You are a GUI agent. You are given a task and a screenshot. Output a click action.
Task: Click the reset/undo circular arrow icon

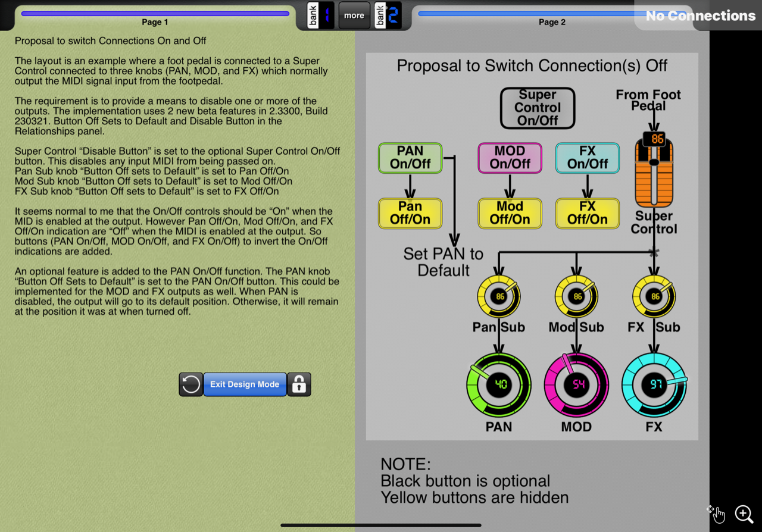coord(190,384)
